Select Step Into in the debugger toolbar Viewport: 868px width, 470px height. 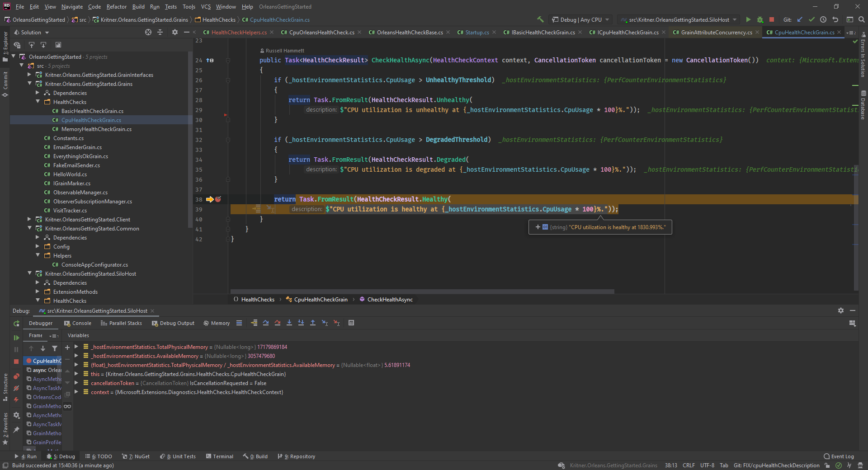click(x=289, y=323)
